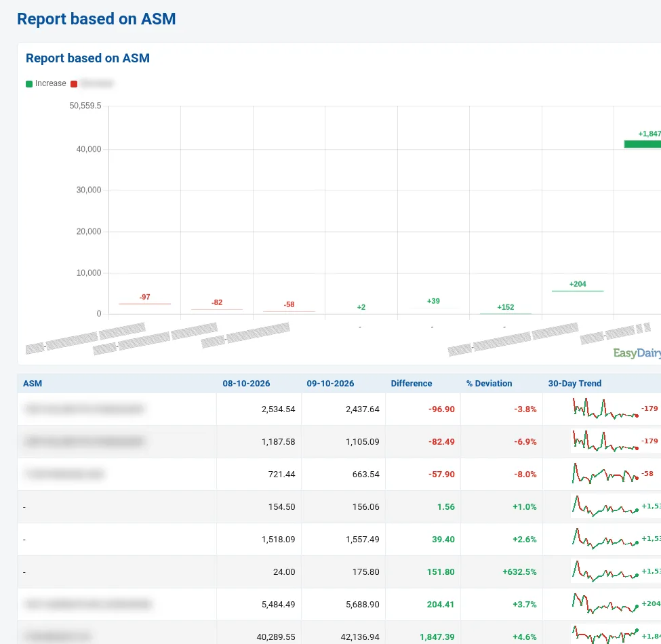Click the green Increase legend swatch
Image resolution: width=661 pixels, height=644 pixels.
(x=29, y=84)
